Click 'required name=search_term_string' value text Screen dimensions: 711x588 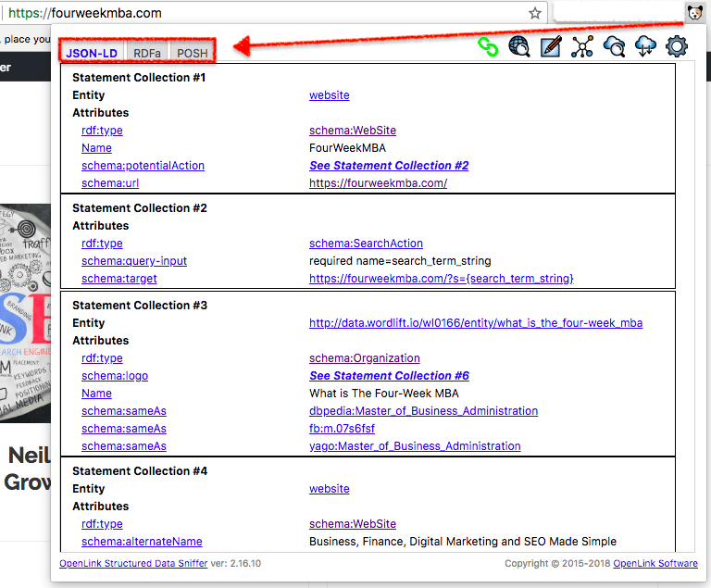click(400, 261)
